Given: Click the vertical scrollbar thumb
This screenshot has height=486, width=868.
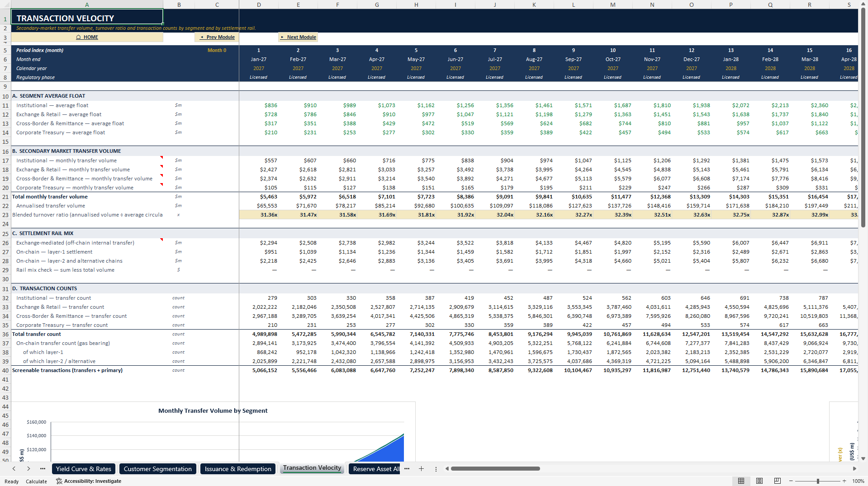Looking at the screenshot, I should point(863,118).
